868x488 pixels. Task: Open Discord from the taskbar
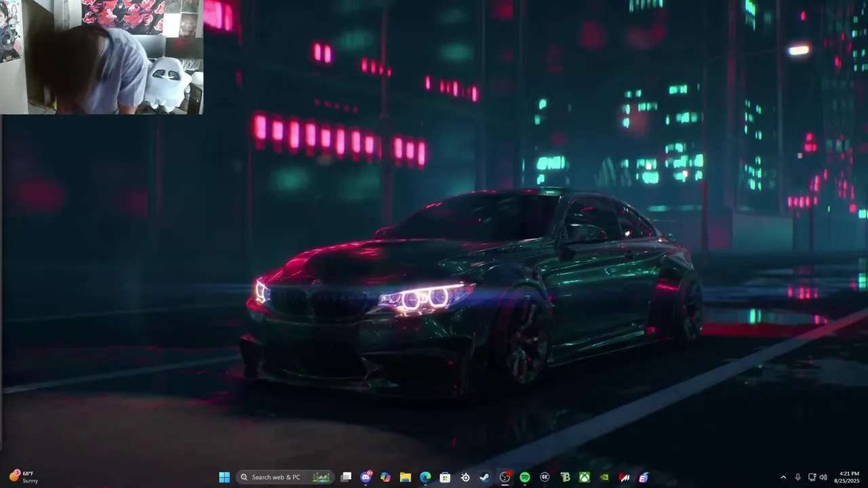(366, 477)
